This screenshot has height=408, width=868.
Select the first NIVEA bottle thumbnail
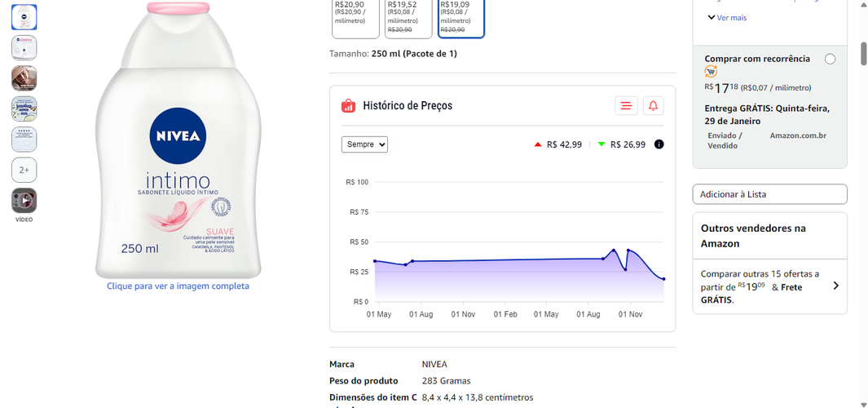24,17
